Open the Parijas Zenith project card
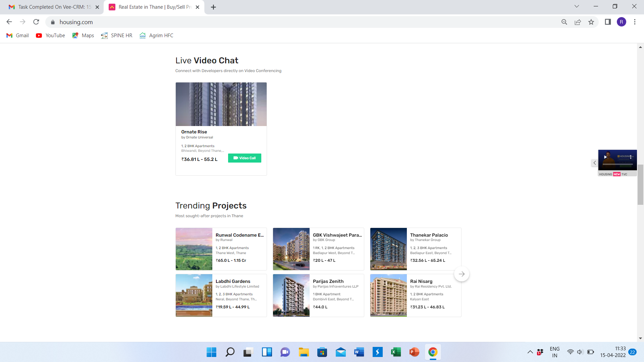The image size is (644, 362). [x=318, y=295]
